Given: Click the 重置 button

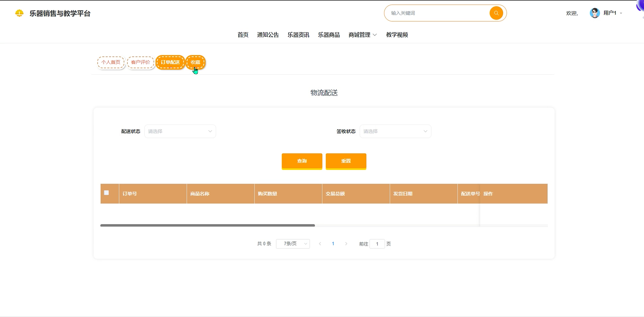Looking at the screenshot, I should point(346,161).
